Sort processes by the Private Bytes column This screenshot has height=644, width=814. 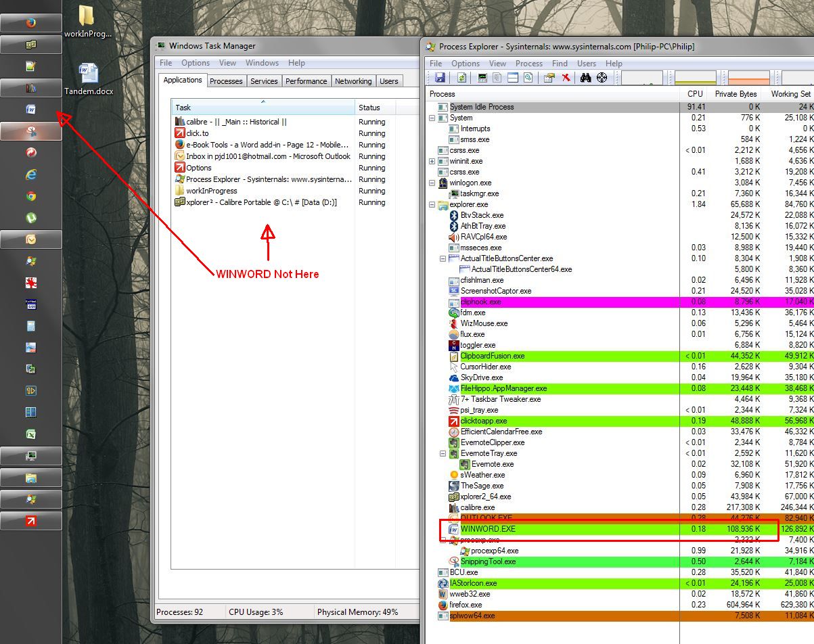point(735,94)
